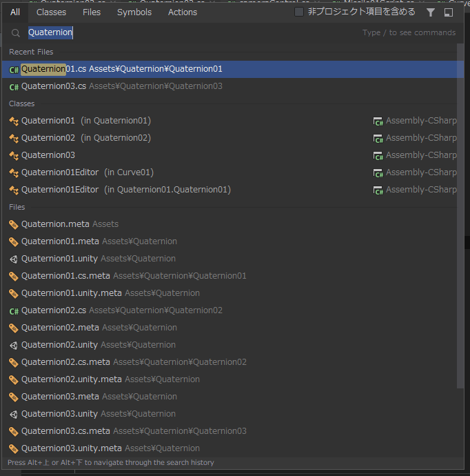Image resolution: width=470 pixels, height=476 pixels.
Task: Open results in Find tool window icon
Action: coord(449,12)
